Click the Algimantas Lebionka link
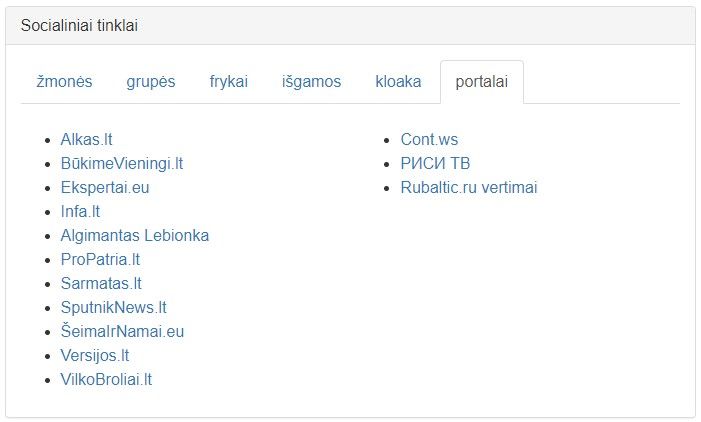 134,236
